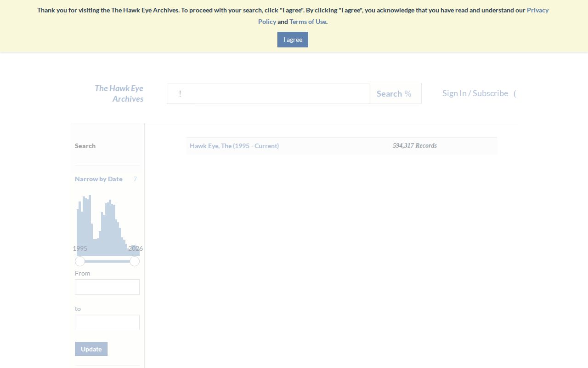This screenshot has height=368, width=588.
Task: Open Sign In / Subscribe link
Action: point(475,93)
